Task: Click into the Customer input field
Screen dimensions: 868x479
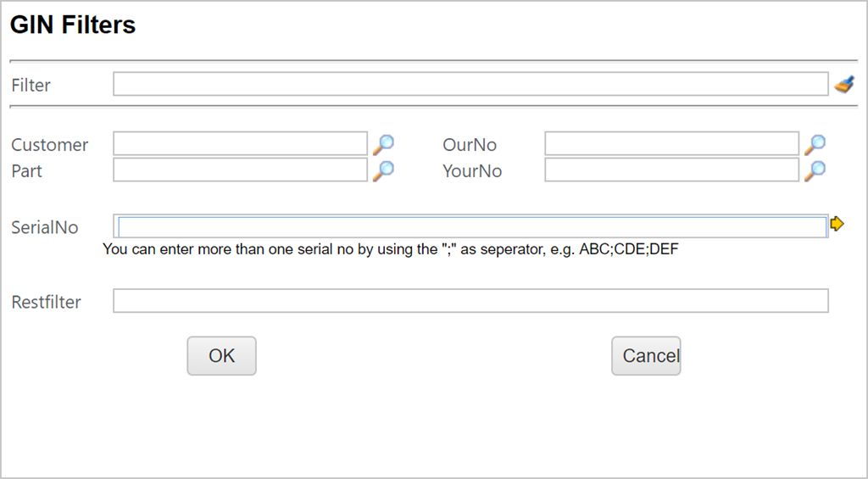Action: click(x=240, y=144)
